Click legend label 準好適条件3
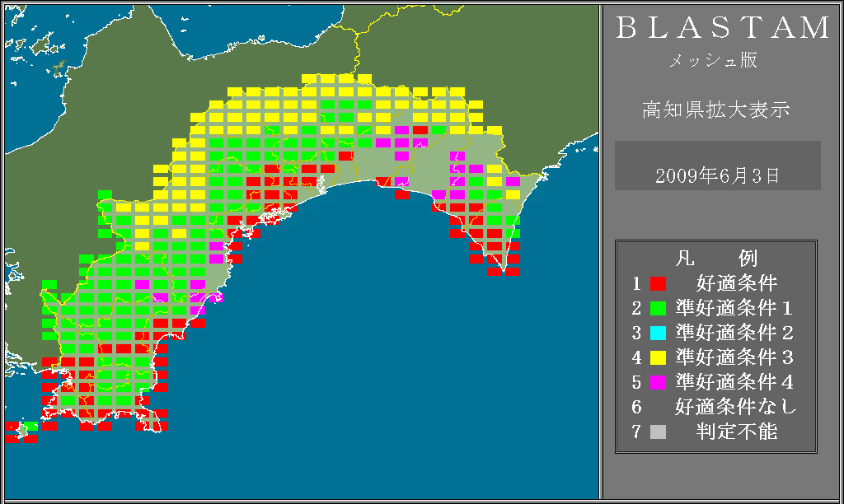This screenshot has height=504, width=844. (734, 357)
